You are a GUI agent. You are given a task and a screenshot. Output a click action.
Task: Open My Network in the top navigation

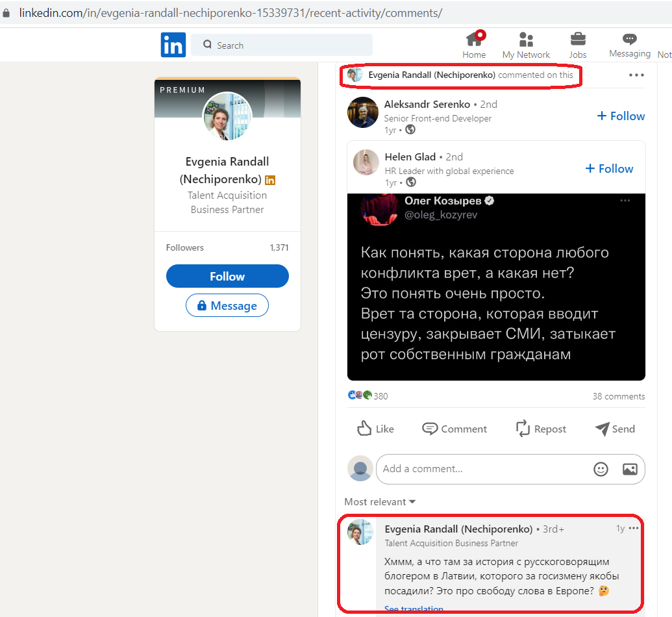click(x=526, y=45)
